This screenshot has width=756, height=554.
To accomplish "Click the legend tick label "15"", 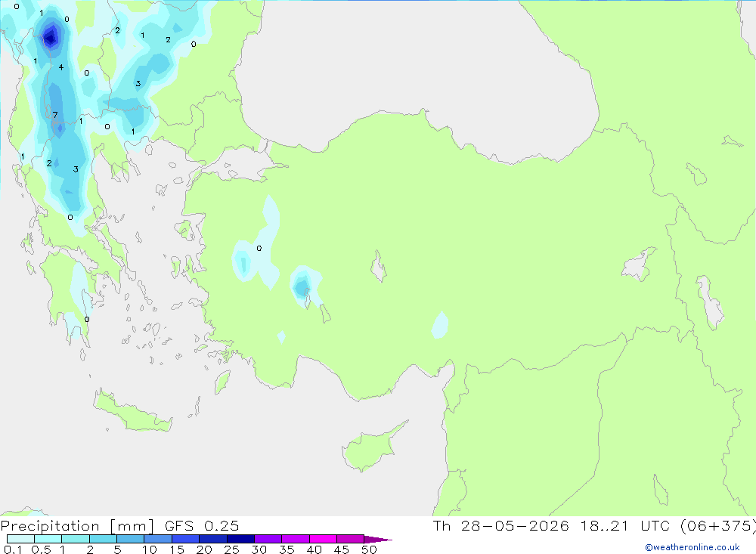I will 177,549.
